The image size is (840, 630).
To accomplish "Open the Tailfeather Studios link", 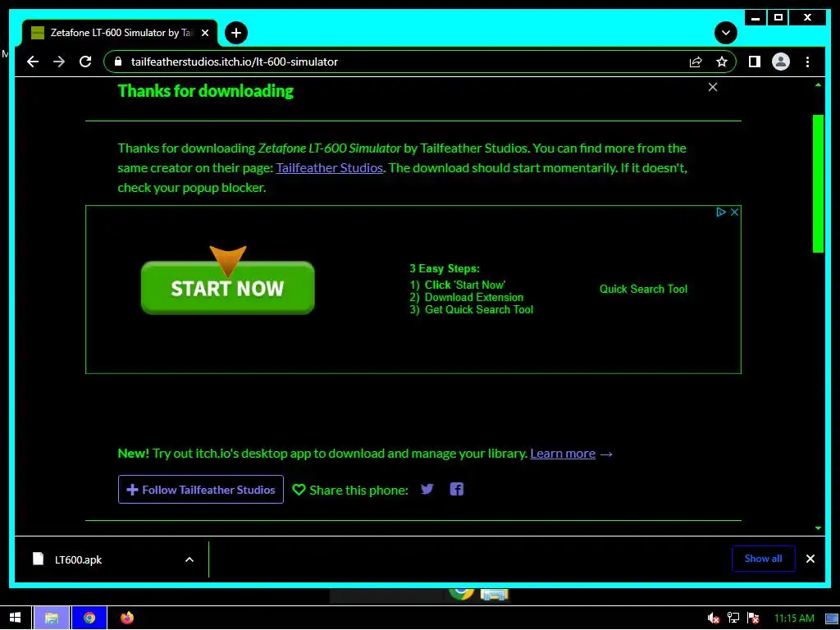I will click(x=329, y=167).
